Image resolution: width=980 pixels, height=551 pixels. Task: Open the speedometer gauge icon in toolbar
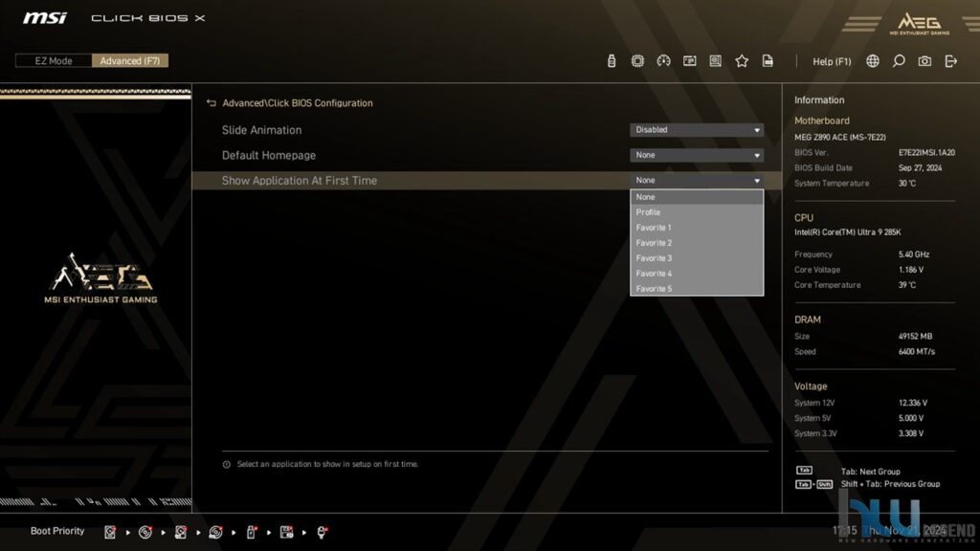(664, 60)
